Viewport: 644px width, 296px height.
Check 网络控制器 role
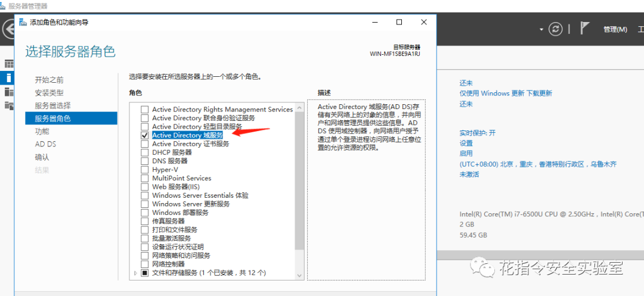click(x=144, y=264)
